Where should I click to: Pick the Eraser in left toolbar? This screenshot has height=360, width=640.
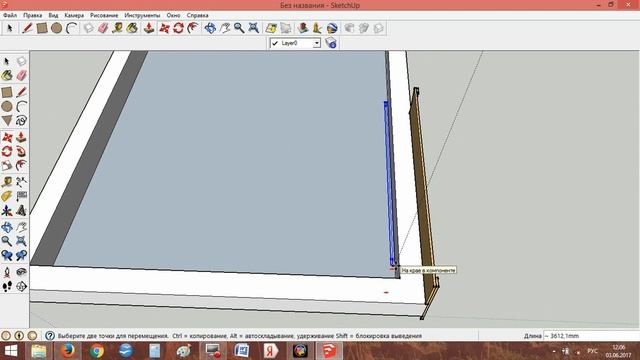pos(22,76)
